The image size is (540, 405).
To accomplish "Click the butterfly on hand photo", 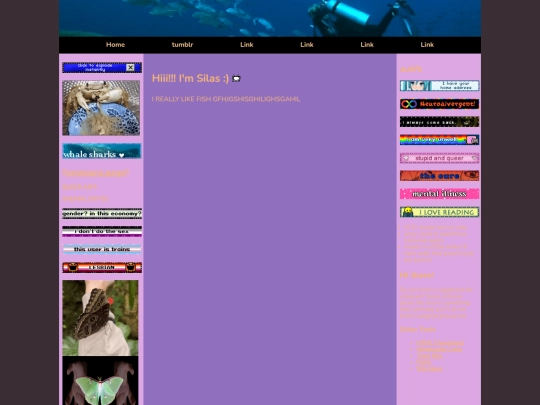I will pos(100,318).
